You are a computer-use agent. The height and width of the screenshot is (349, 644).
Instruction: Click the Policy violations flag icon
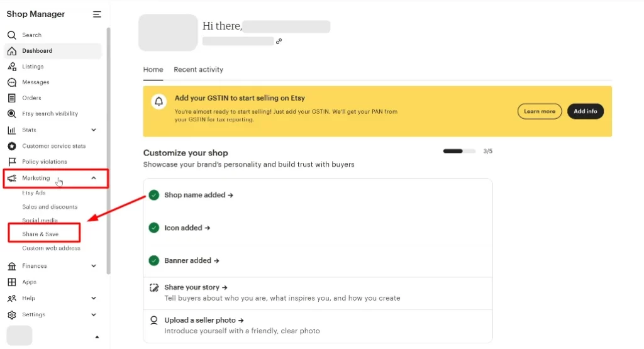(x=12, y=162)
